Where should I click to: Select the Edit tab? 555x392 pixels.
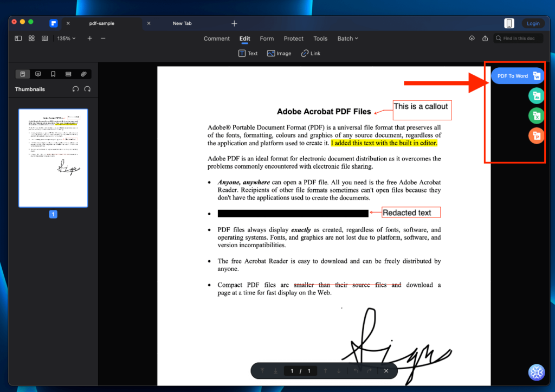point(244,38)
